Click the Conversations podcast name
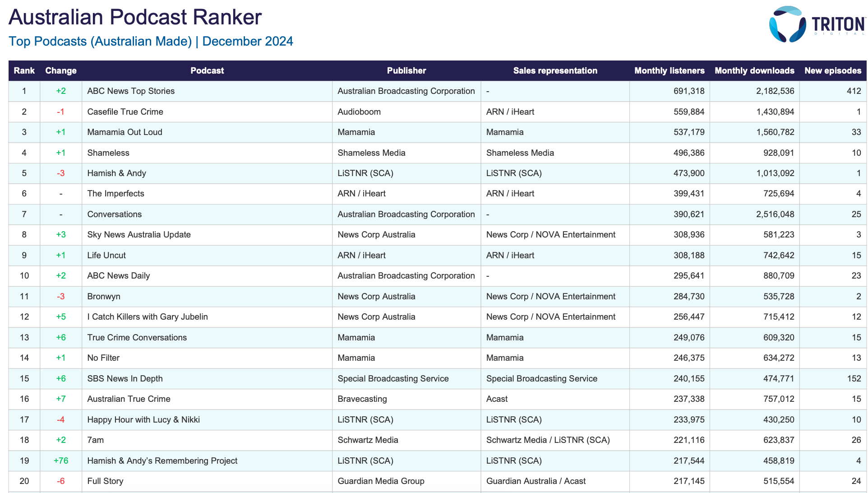 tap(114, 214)
